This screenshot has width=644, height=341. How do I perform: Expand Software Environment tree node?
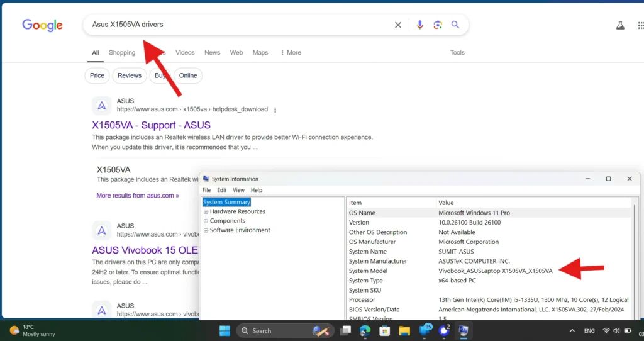click(206, 230)
